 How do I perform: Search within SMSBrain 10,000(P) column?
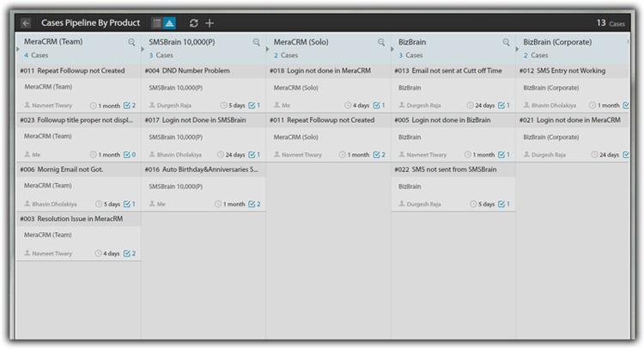pyautogui.click(x=257, y=41)
